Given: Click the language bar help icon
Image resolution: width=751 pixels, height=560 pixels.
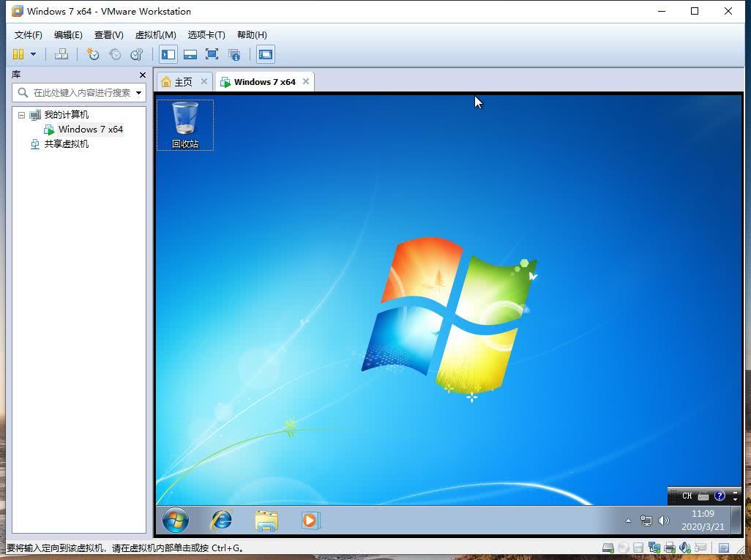Looking at the screenshot, I should 720,496.
